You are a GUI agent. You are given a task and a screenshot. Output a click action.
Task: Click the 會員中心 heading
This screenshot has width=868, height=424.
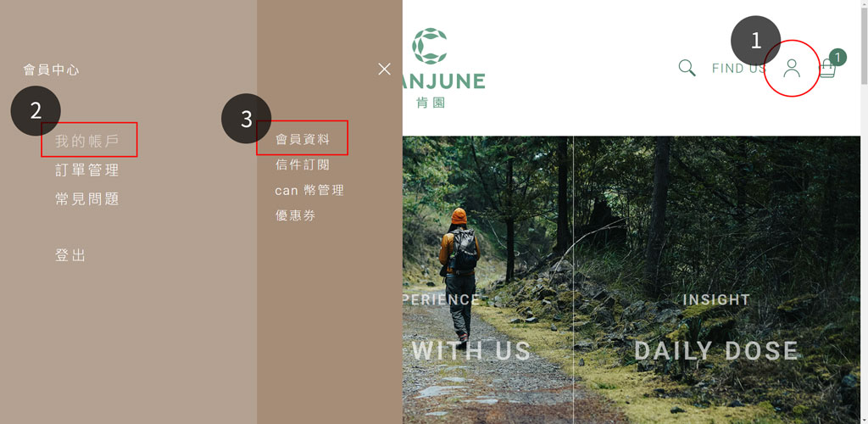[x=51, y=70]
